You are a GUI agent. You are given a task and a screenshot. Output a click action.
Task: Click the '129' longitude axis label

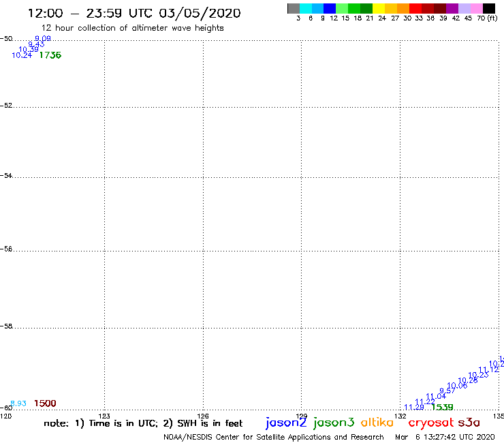pos(302,416)
